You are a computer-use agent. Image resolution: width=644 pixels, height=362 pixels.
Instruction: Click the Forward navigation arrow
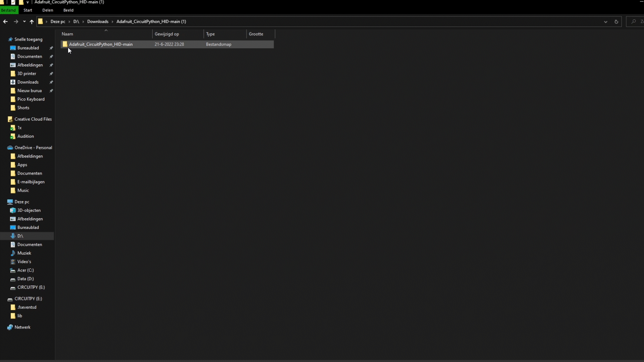pyautogui.click(x=16, y=22)
